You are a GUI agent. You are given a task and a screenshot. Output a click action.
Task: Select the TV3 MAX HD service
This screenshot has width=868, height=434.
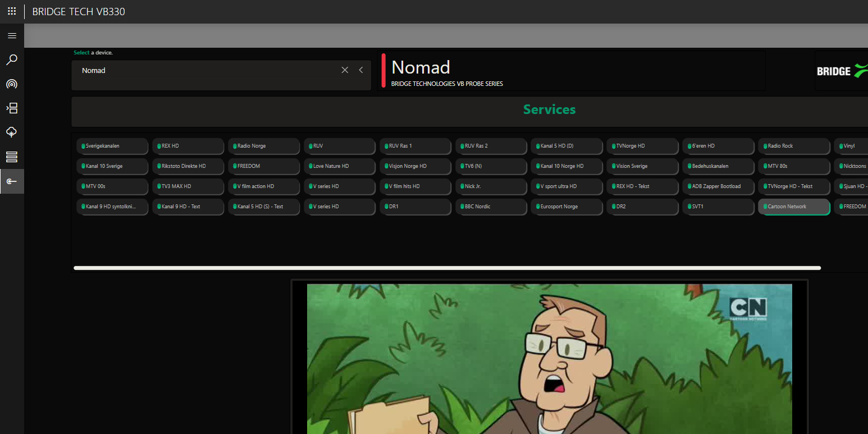click(188, 186)
